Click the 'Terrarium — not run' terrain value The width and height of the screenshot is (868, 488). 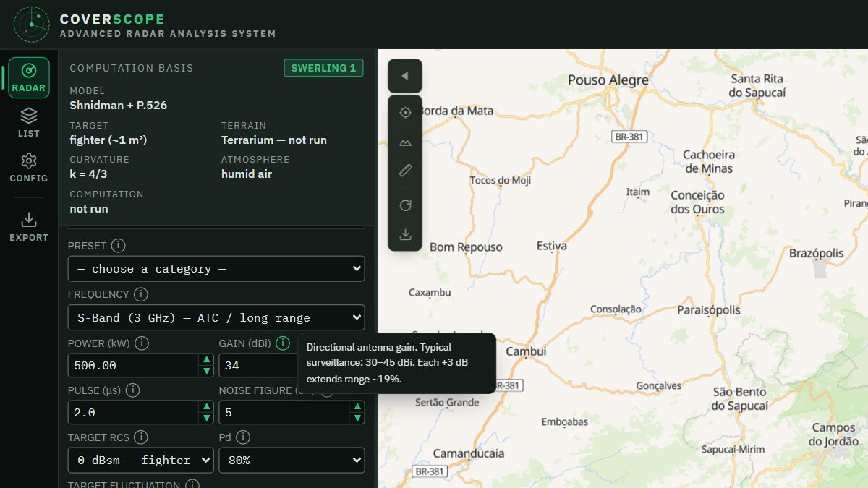point(274,140)
